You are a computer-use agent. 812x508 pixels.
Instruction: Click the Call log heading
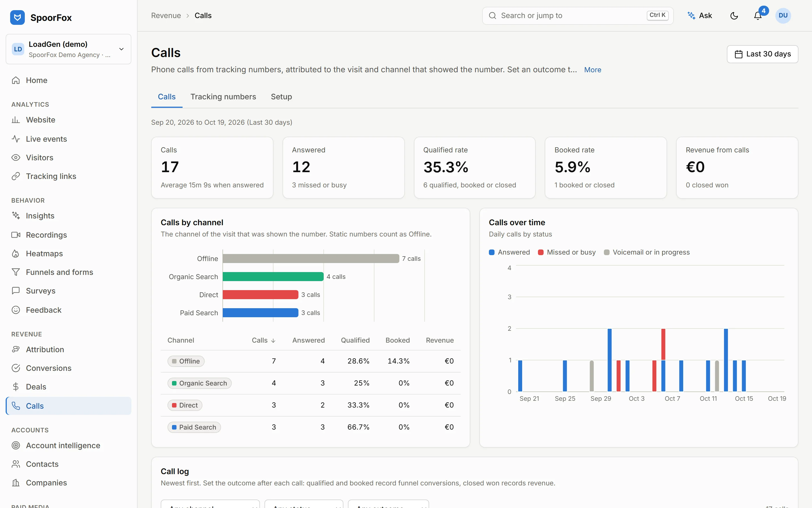point(175,471)
